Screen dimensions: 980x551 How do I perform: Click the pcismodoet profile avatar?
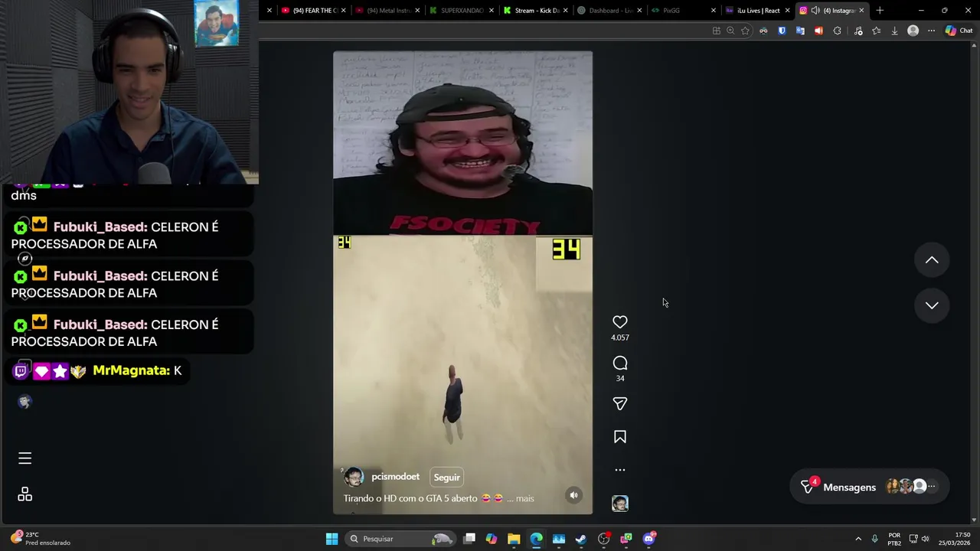click(354, 478)
